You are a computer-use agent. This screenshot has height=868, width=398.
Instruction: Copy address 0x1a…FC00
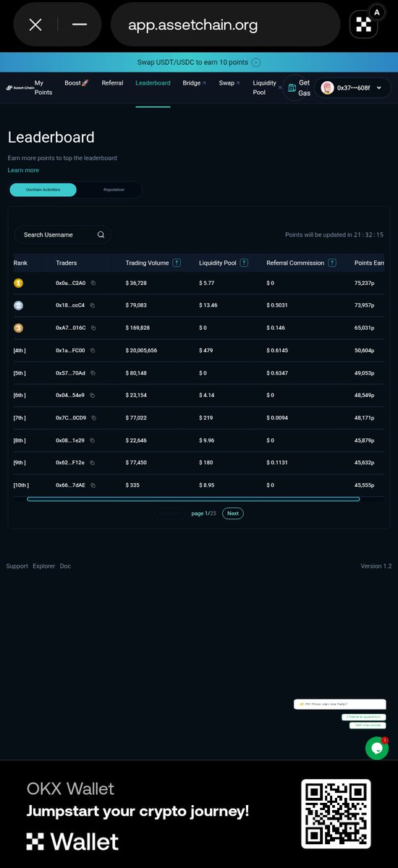pos(93,350)
